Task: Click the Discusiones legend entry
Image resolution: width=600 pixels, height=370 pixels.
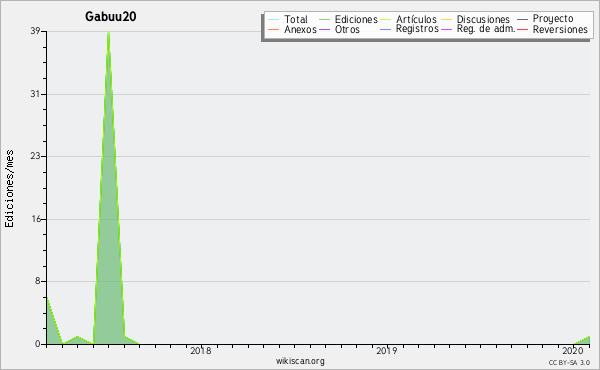Action: [476, 19]
